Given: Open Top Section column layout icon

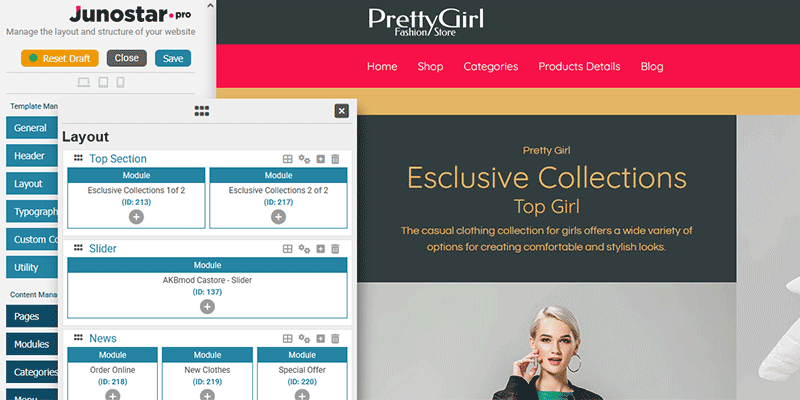Looking at the screenshot, I should coord(288,159).
